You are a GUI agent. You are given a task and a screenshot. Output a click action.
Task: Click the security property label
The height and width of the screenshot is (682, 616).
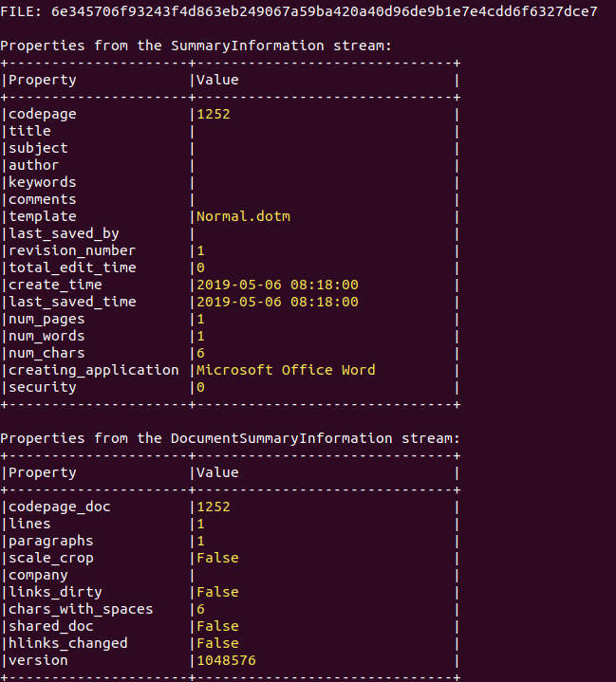[x=42, y=387]
